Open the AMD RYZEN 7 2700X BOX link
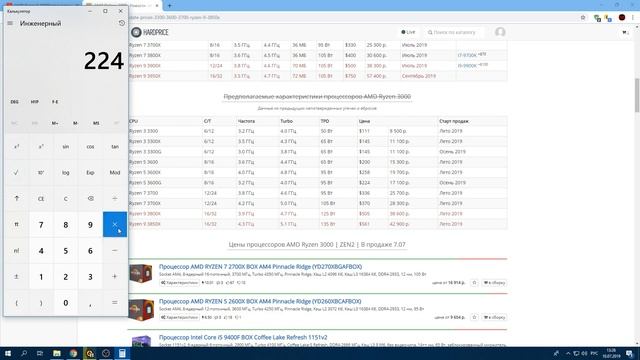Screen dimensions: 640x360 pos(260,267)
